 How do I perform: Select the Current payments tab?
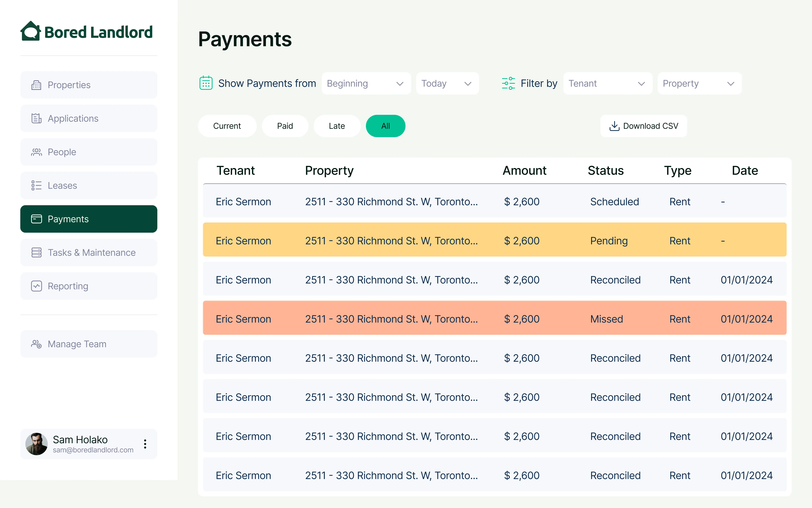coord(227,126)
